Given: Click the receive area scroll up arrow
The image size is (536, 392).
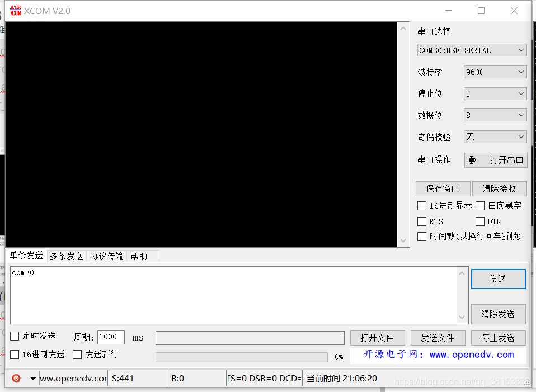Looking at the screenshot, I should [403, 29].
